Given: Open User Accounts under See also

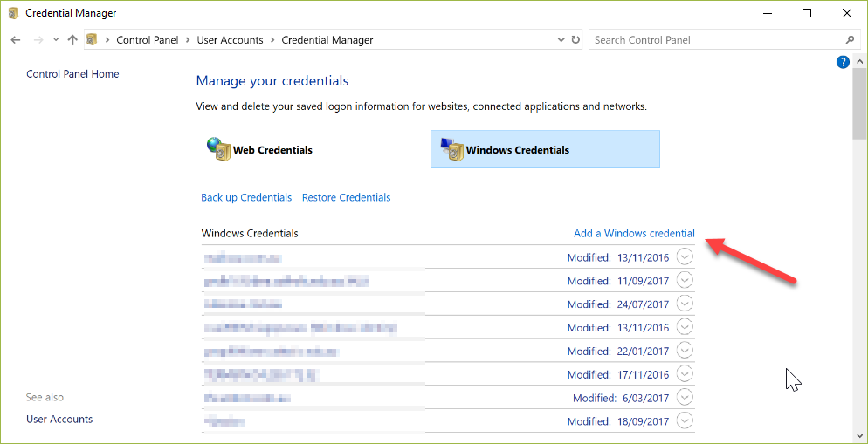Looking at the screenshot, I should 59,419.
